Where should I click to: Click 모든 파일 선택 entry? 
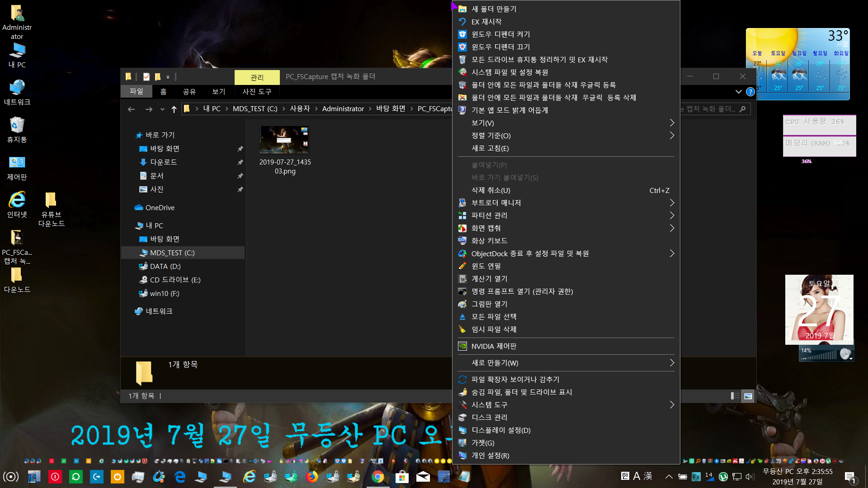[566, 317]
